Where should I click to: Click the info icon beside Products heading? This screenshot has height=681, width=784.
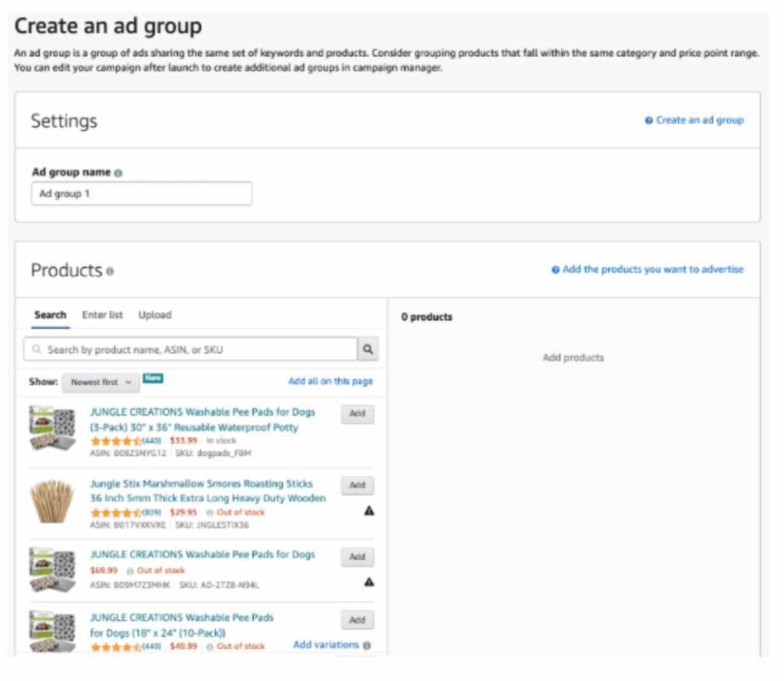tap(110, 271)
